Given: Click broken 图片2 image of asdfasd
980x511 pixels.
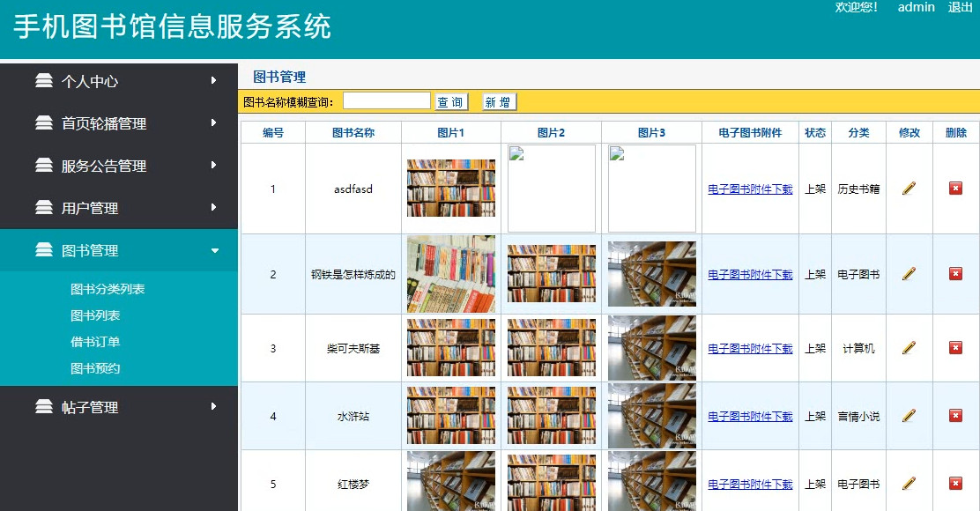Looking at the screenshot, I should (x=552, y=189).
